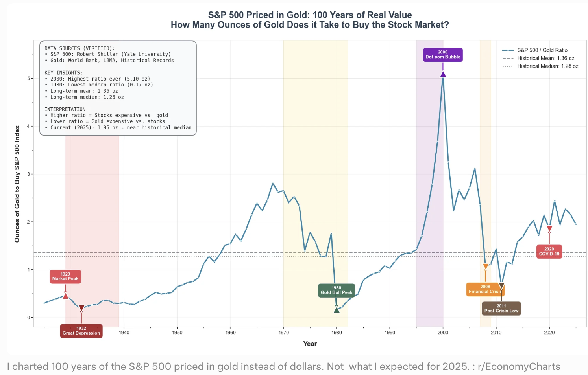Image resolution: width=588 pixels, height=375 pixels.
Task: Click the orange triangle marker at 2008
Action: (486, 267)
